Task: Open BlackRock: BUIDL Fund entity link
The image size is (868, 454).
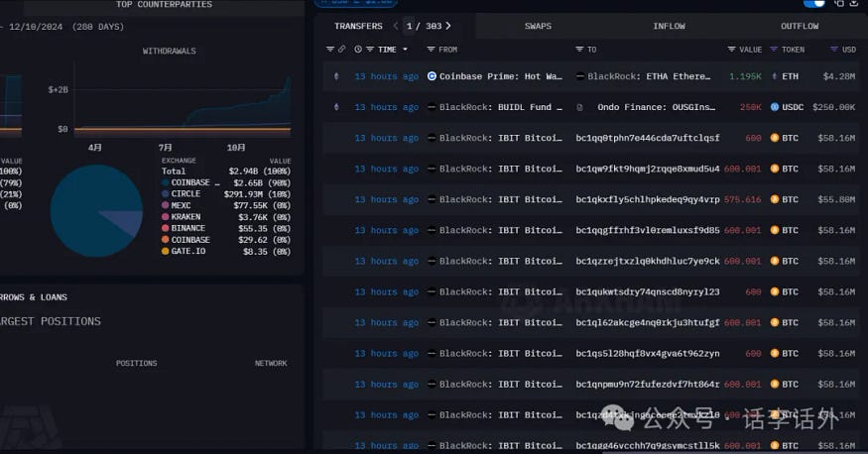Action: [x=500, y=107]
